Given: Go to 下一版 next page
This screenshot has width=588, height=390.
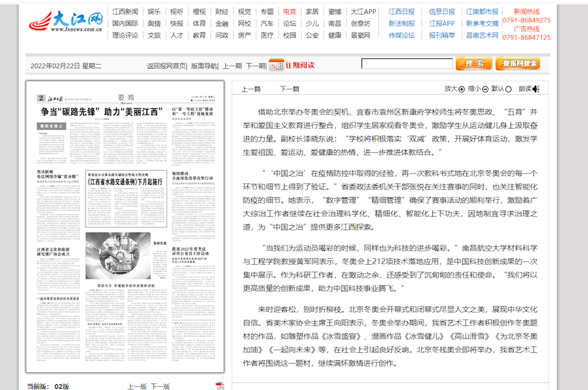Looking at the screenshot, I should [160, 386].
